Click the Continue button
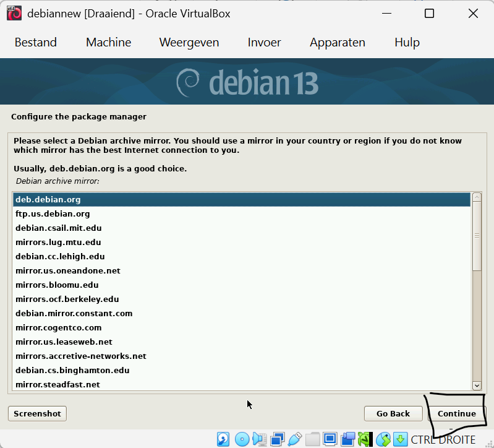Screen dimensions: 494x448 coord(456,413)
